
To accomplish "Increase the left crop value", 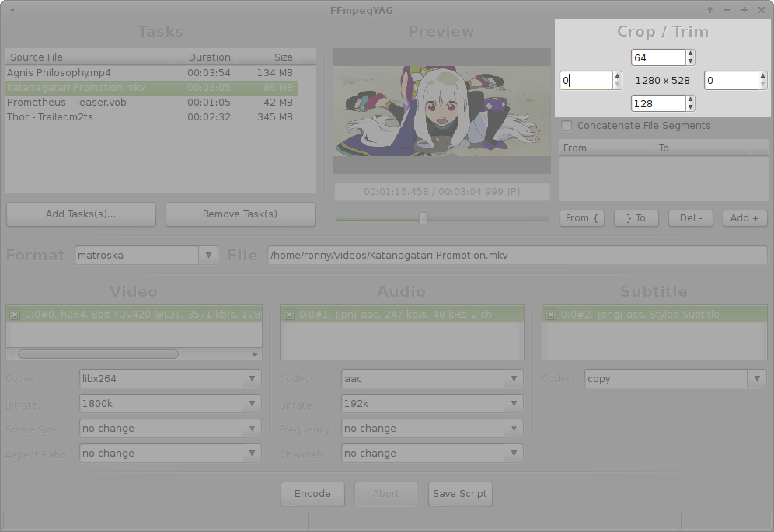I will [617, 76].
